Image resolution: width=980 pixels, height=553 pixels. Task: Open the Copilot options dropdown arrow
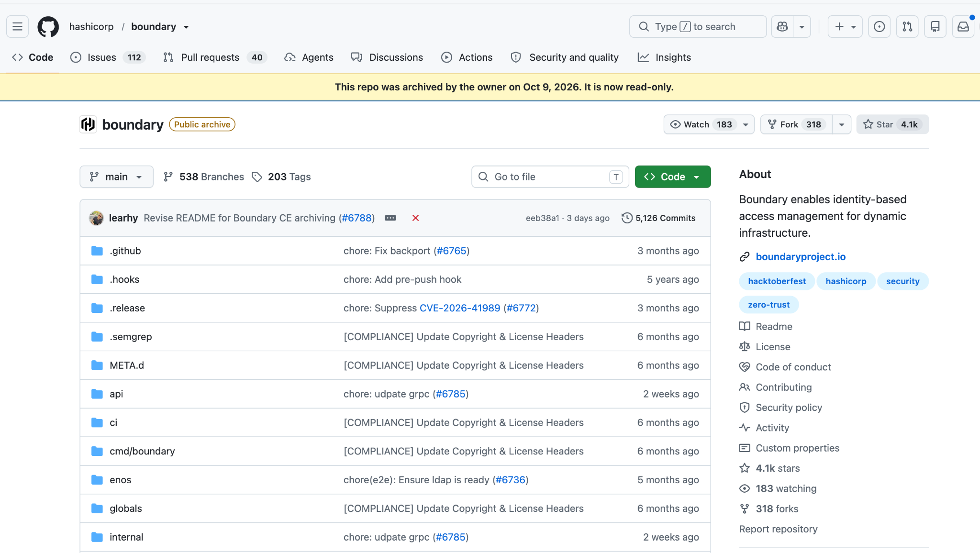(x=802, y=26)
